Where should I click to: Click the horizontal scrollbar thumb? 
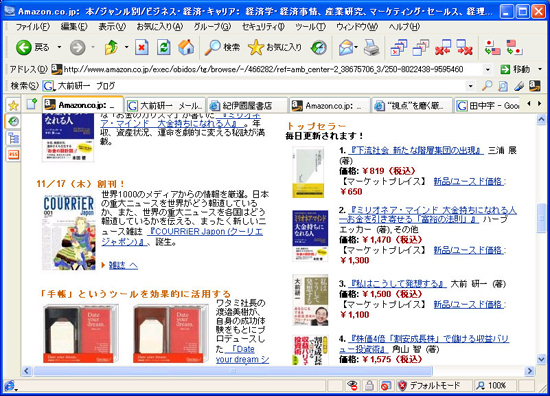click(233, 371)
